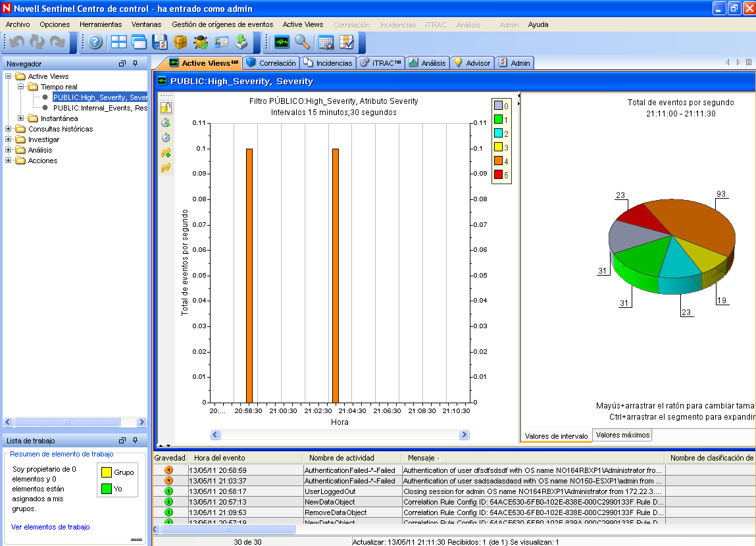Toggle severity 4 orange legend box
The width and height of the screenshot is (756, 546).
pos(498,161)
